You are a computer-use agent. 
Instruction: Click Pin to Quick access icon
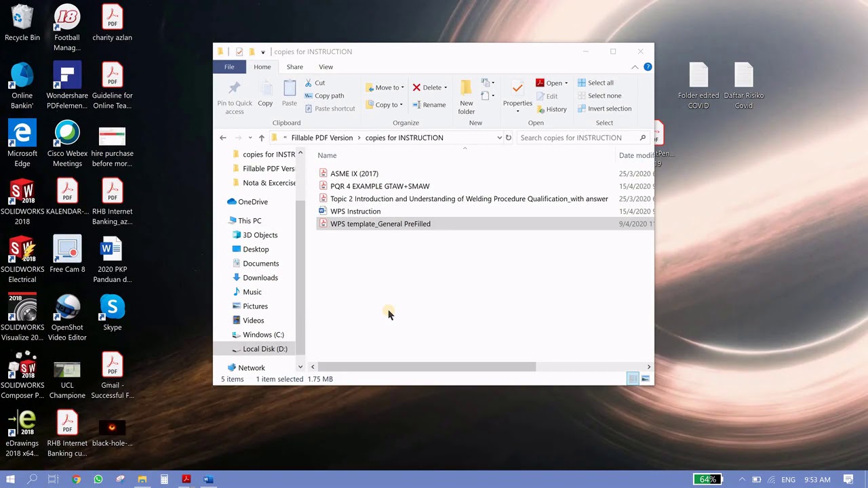point(234,89)
